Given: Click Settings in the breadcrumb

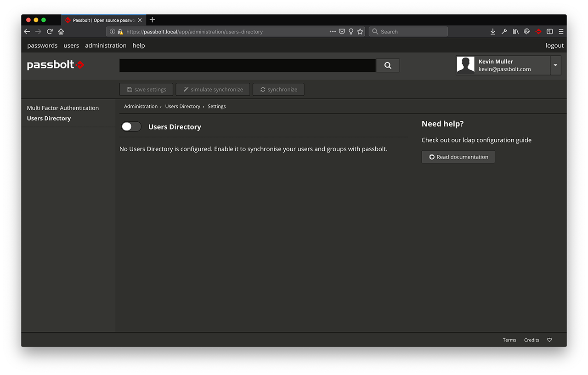Looking at the screenshot, I should coord(217,106).
